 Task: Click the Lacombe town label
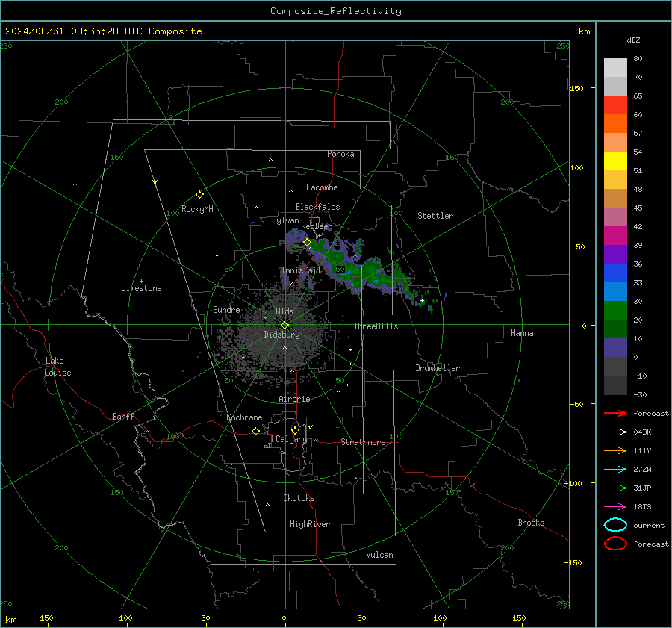point(322,187)
